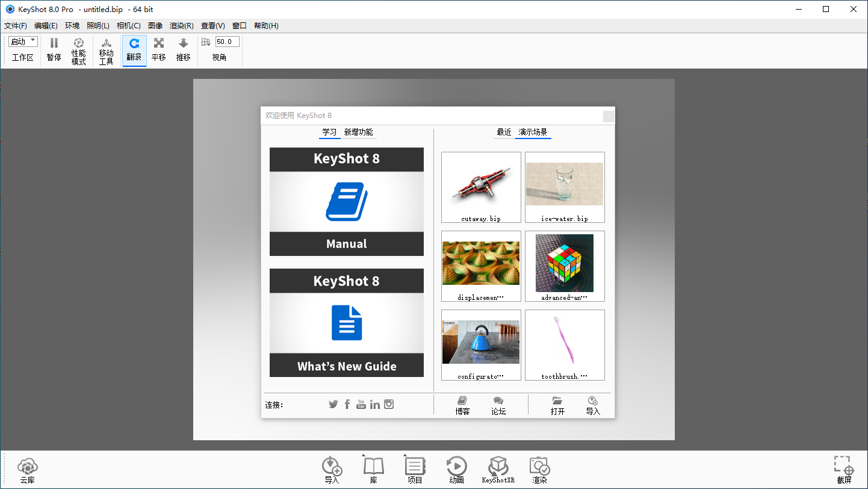Open the What's New Guide card
Viewport: 868px width, 489px height.
(x=347, y=323)
